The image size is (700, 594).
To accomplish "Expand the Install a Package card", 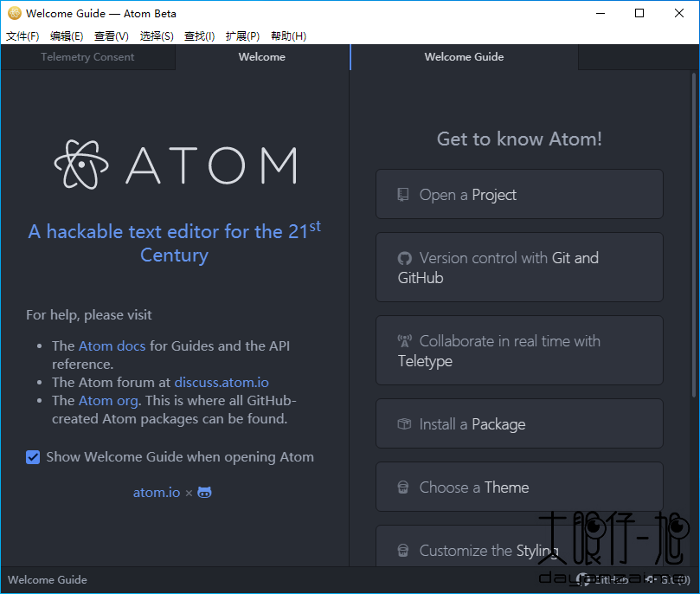I will 520,423.
